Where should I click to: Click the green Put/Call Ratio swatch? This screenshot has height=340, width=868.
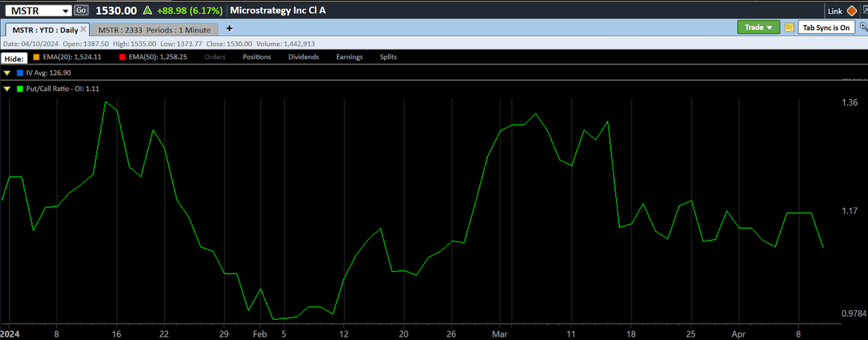coord(20,89)
